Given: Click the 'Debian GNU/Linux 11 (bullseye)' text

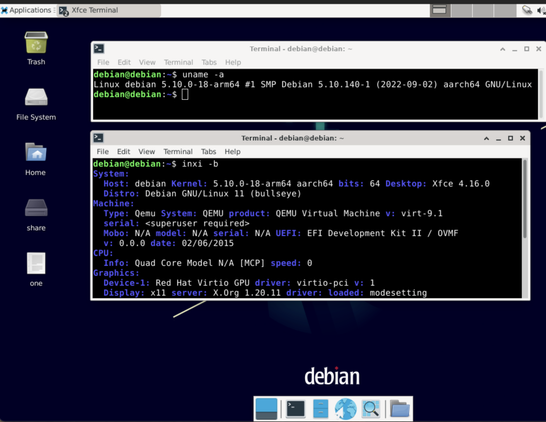Looking at the screenshot, I should 223,194.
